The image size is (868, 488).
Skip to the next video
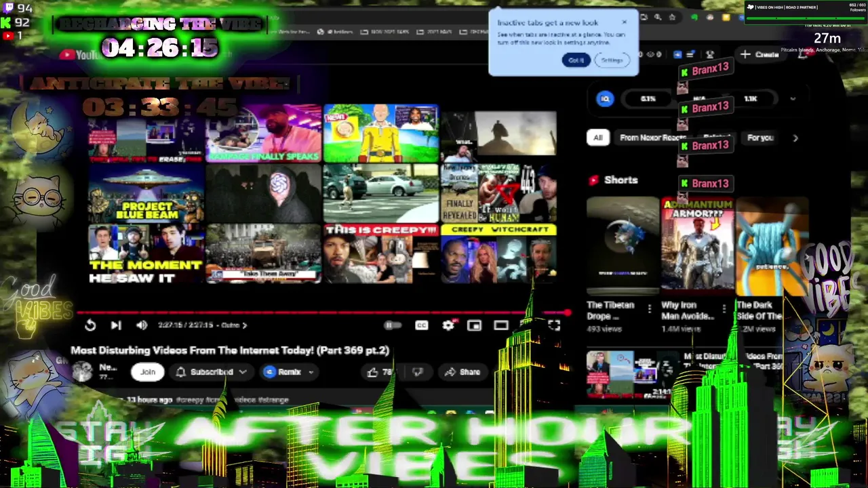click(116, 325)
